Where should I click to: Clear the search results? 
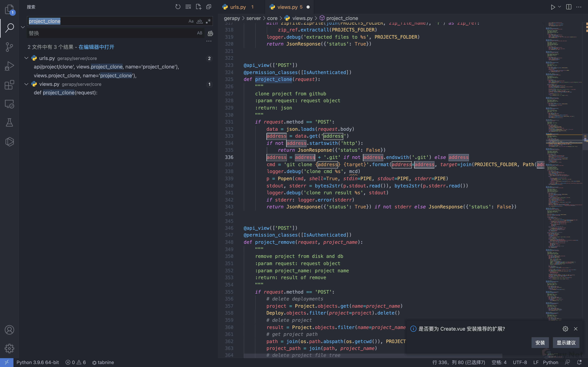188,7
